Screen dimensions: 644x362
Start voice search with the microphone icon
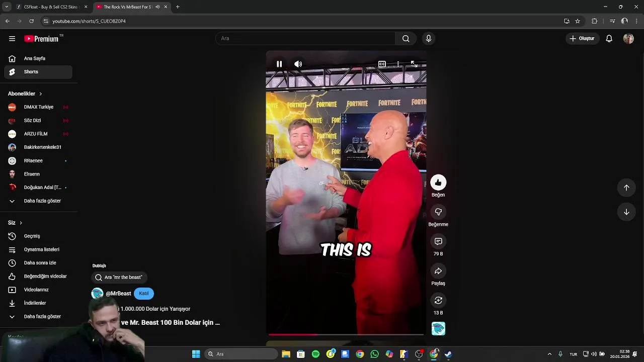[x=429, y=39]
